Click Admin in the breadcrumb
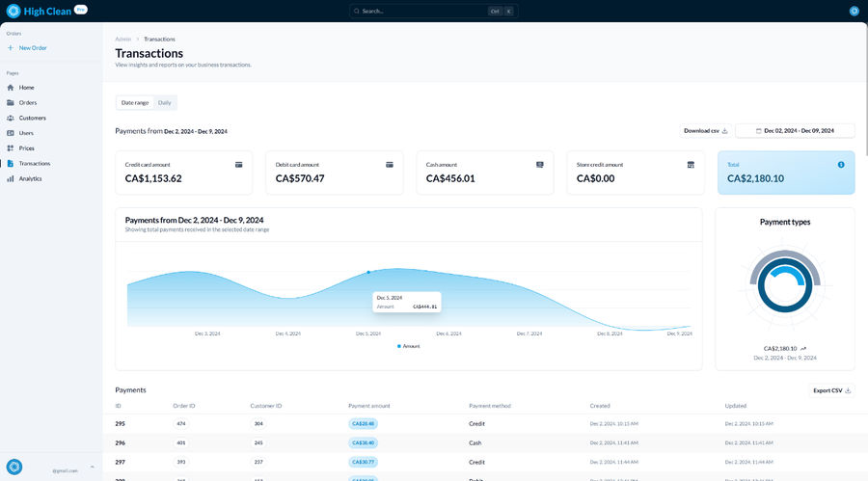This screenshot has width=868, height=481. (122, 39)
